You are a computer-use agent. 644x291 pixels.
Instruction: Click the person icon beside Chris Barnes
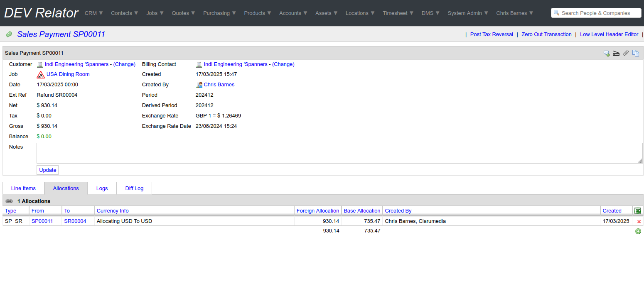[199, 85]
